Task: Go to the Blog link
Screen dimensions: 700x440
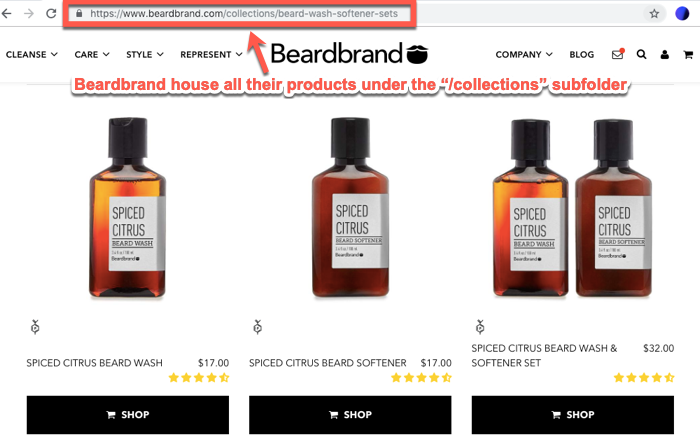Action: click(x=581, y=54)
